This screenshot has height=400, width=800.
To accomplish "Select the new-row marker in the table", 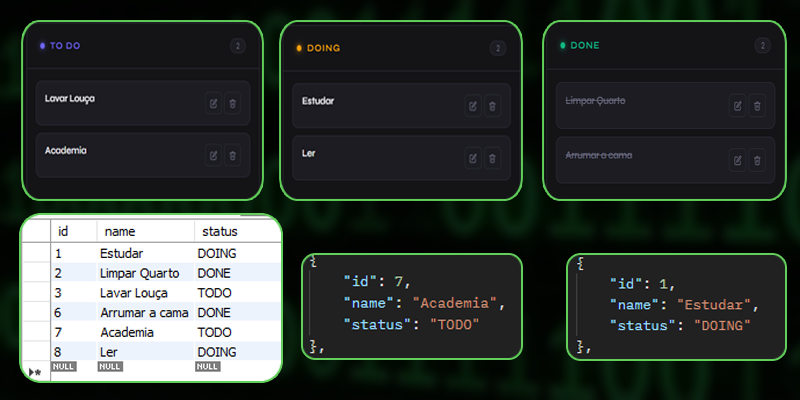I will (x=35, y=373).
